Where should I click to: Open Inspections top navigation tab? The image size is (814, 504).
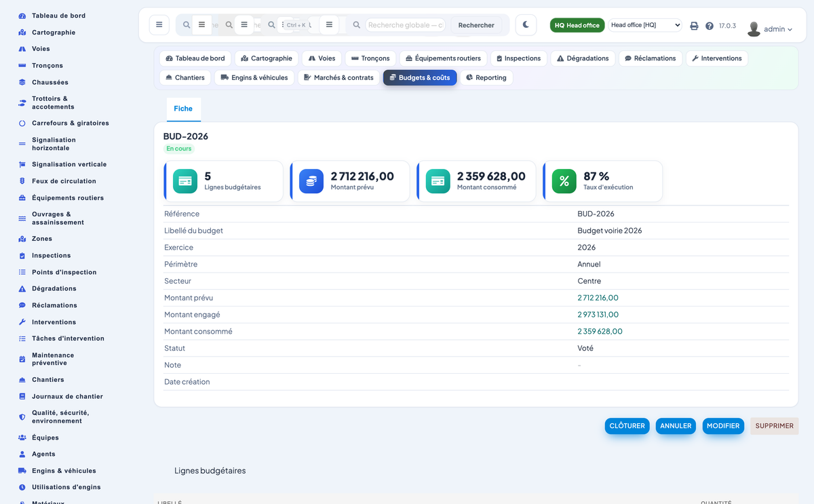click(x=518, y=58)
